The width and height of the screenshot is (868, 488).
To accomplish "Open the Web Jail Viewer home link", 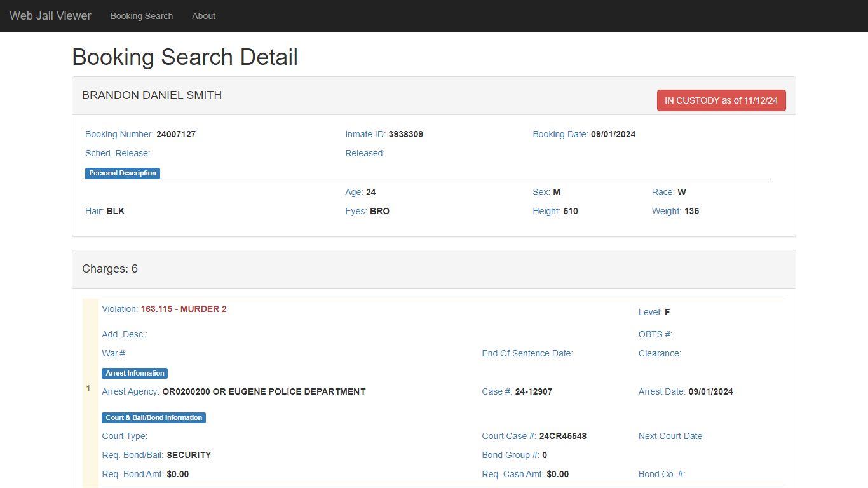I will pyautogui.click(x=50, y=16).
